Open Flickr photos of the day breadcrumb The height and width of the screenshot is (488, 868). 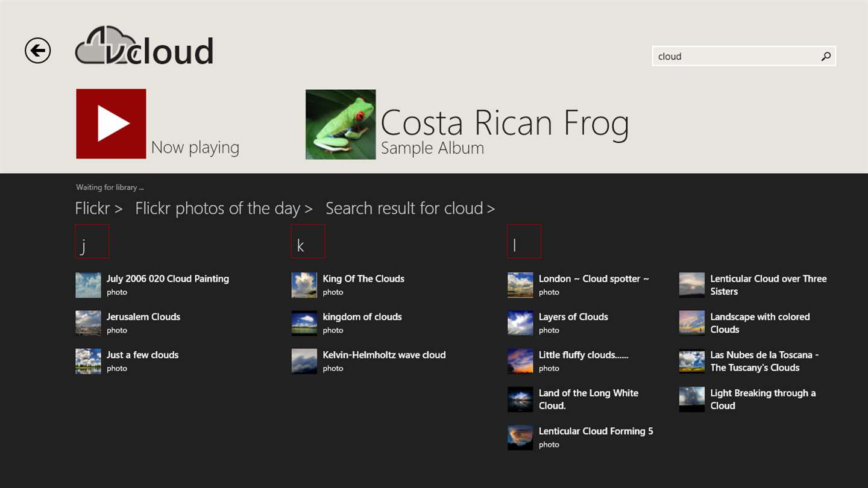click(x=224, y=208)
